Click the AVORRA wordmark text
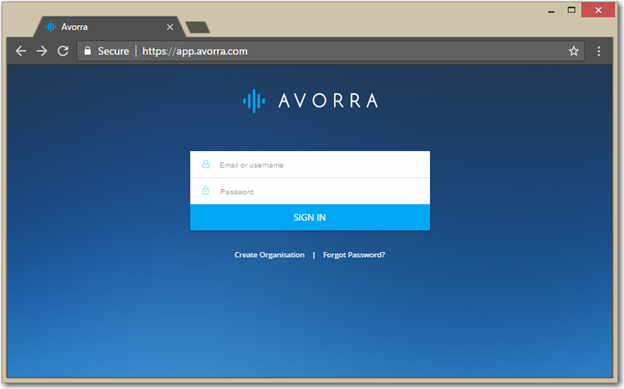Screen dimensions: 624x389 (x=329, y=101)
